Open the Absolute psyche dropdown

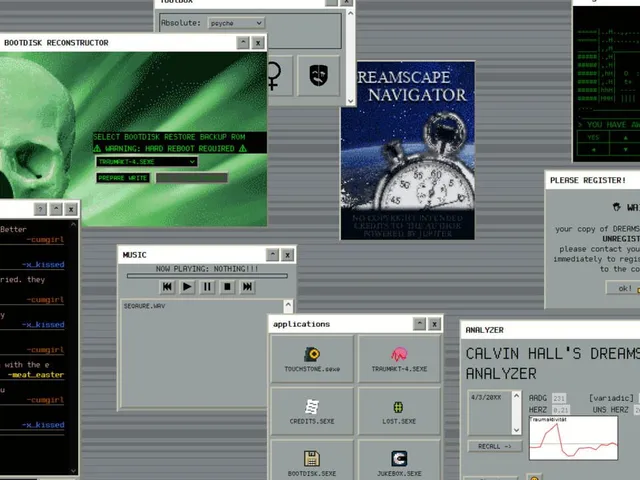click(x=236, y=23)
